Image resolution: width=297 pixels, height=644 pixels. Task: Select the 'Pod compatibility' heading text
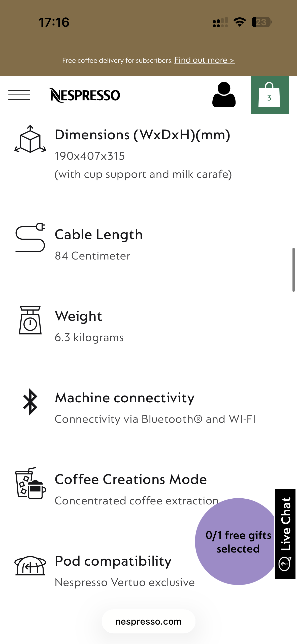point(113,561)
